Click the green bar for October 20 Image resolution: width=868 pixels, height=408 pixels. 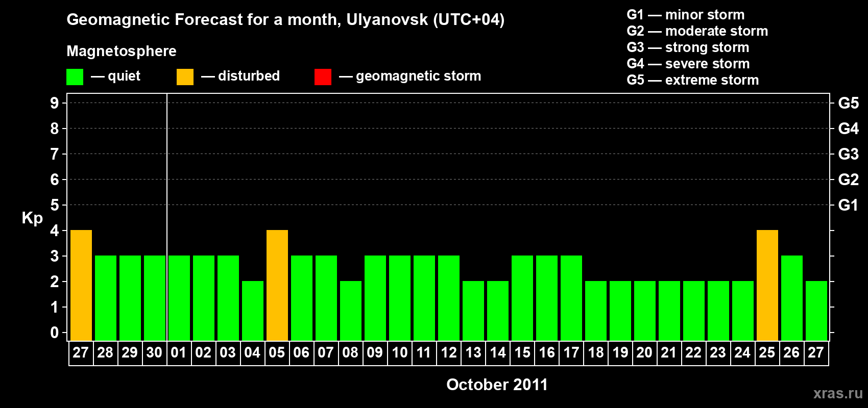click(645, 311)
